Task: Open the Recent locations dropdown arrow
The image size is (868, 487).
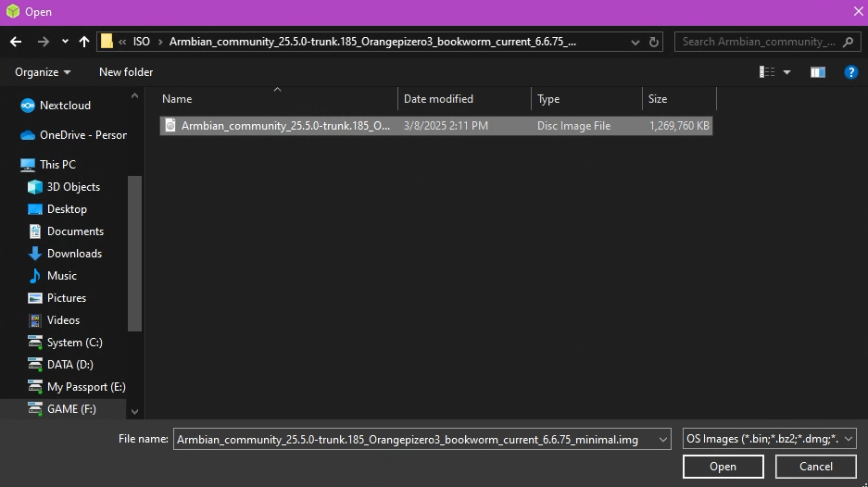Action: [65, 42]
